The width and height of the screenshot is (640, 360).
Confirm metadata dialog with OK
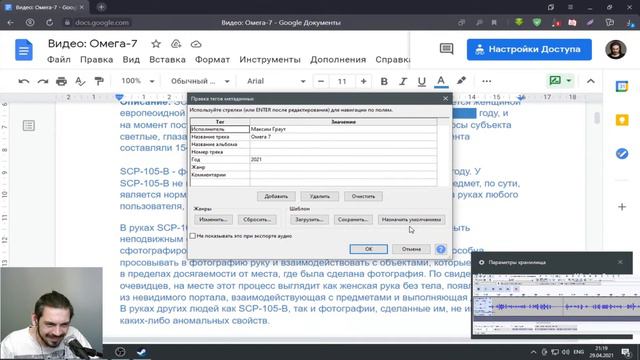tap(369, 249)
